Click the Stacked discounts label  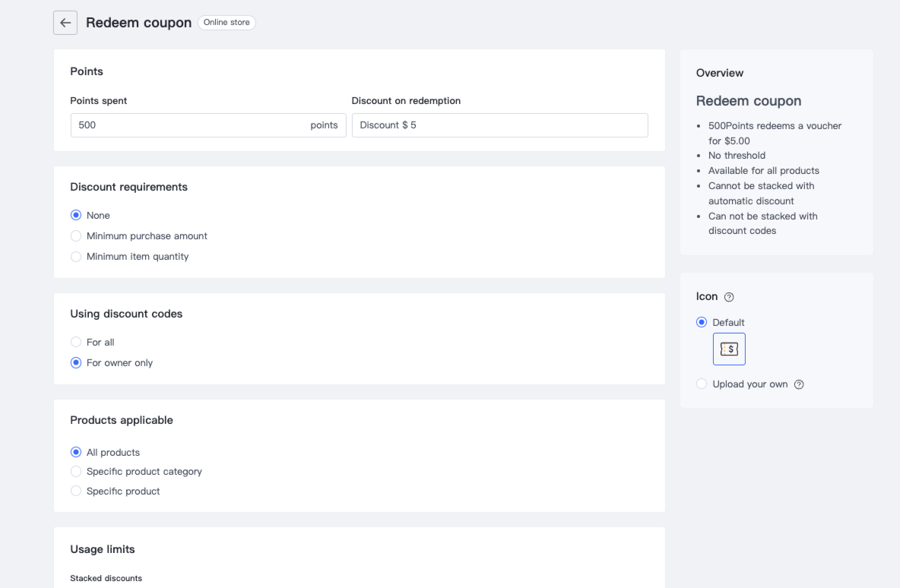(x=106, y=578)
